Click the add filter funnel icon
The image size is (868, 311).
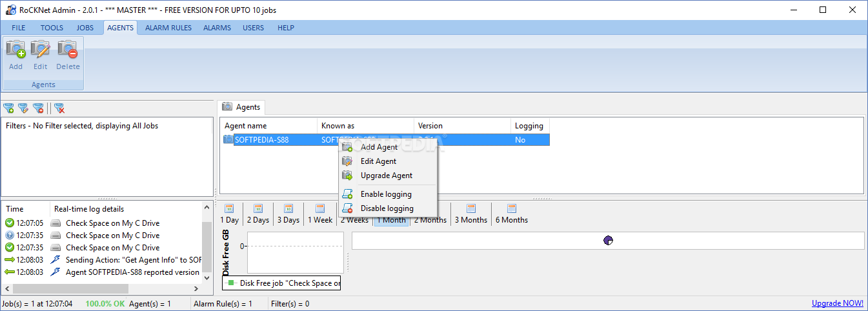8,108
